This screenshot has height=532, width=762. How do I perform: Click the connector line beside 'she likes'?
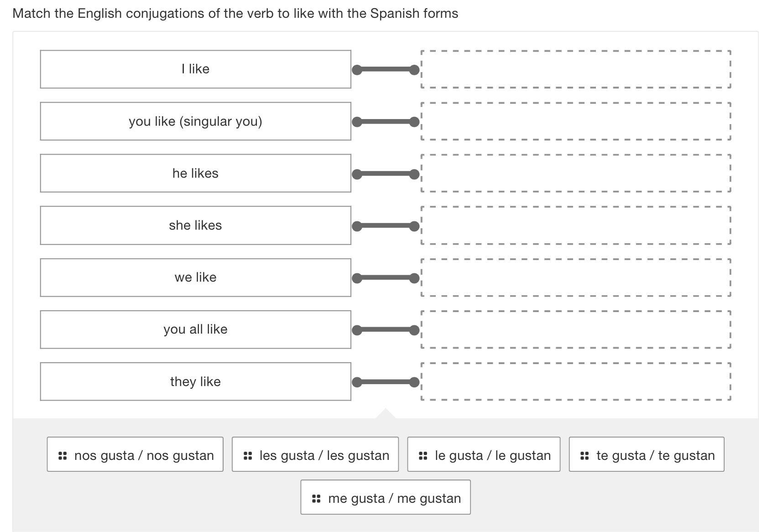click(386, 225)
